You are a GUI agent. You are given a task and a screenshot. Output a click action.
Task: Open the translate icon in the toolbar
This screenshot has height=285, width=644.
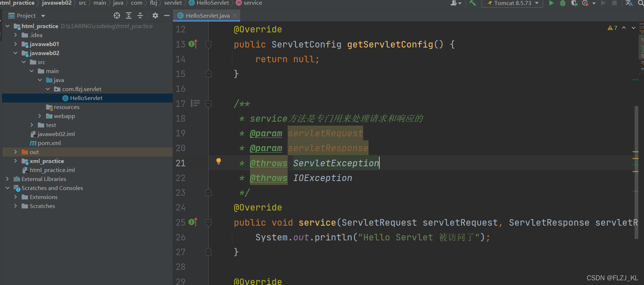[629, 3]
